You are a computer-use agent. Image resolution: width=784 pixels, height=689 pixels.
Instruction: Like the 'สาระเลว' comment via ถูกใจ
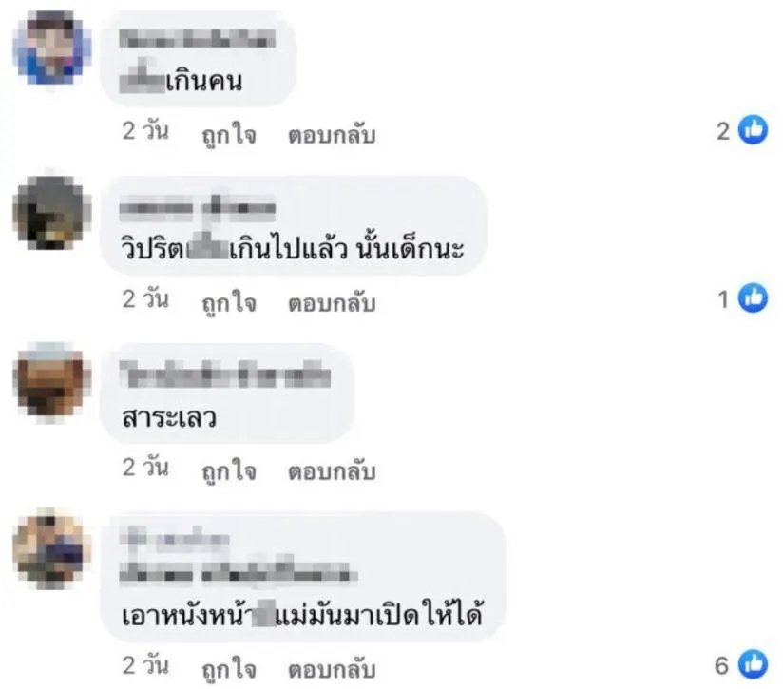coord(229,470)
